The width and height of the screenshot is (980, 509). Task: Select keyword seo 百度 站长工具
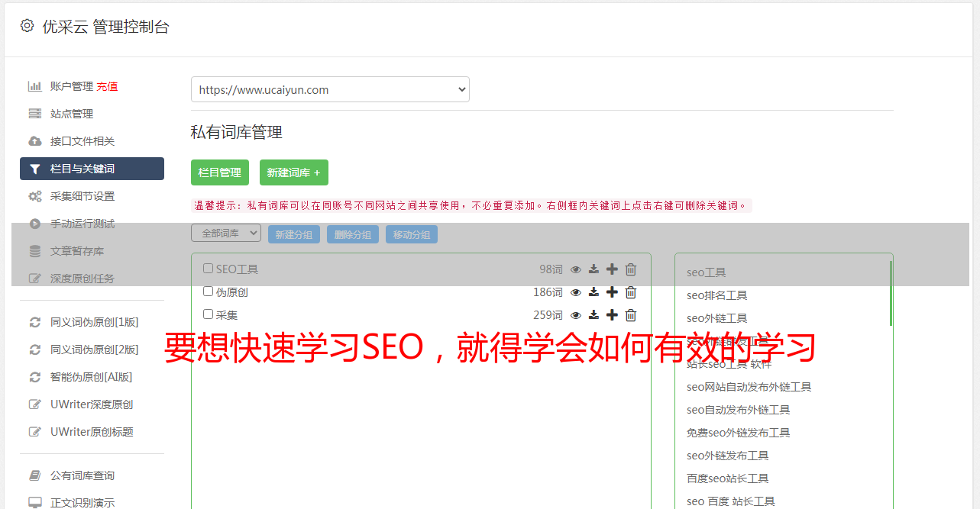(731, 501)
